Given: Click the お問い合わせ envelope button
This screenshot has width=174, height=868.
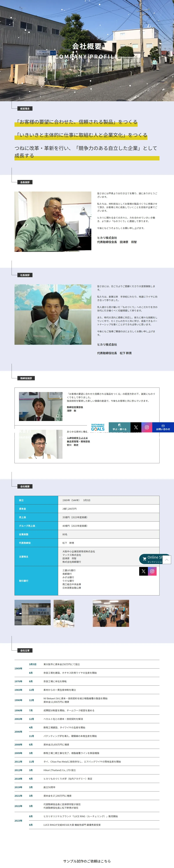Looking at the screenshot, I should click(163, 427).
